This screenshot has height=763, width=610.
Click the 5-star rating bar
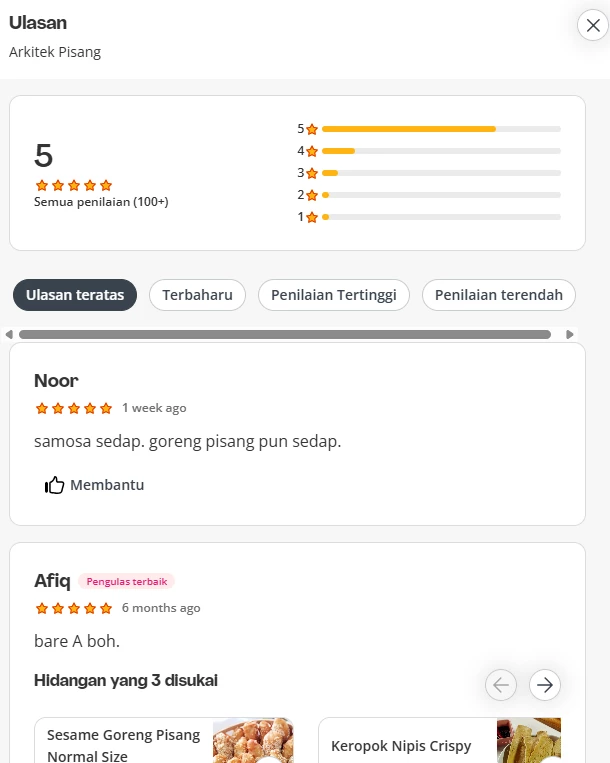(x=441, y=129)
